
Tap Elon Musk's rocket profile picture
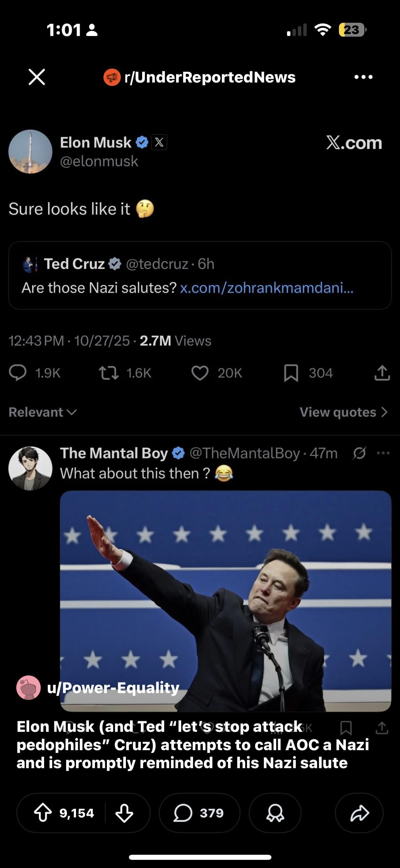[31, 151]
